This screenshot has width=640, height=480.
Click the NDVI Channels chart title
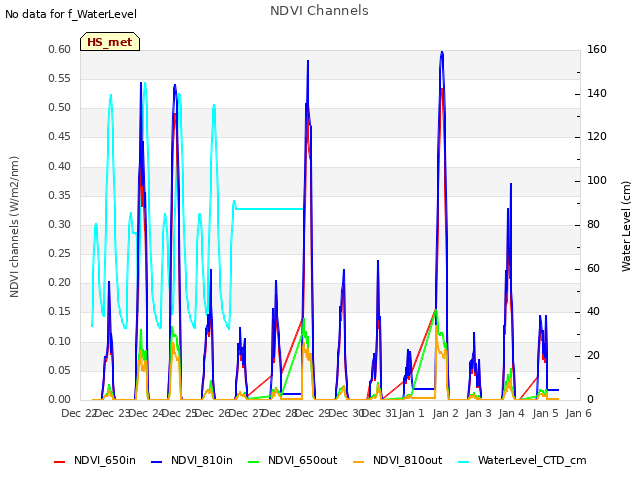(x=319, y=11)
